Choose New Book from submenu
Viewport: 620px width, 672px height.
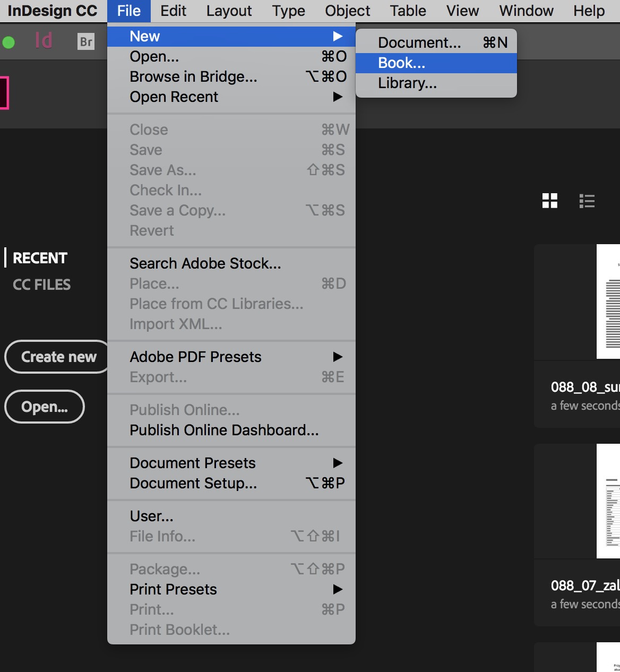pos(436,63)
